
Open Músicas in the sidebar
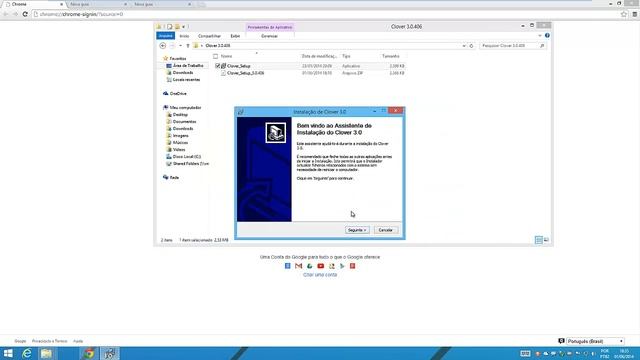[180, 142]
